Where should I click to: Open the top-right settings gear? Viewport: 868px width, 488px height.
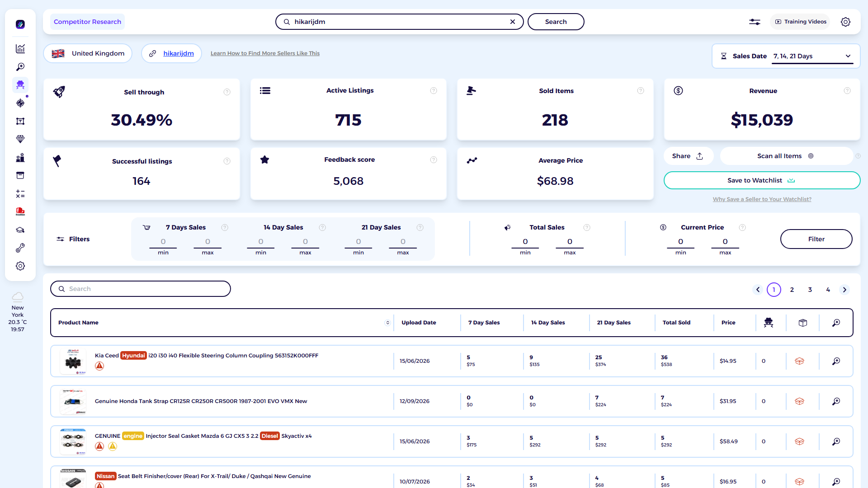(x=845, y=22)
